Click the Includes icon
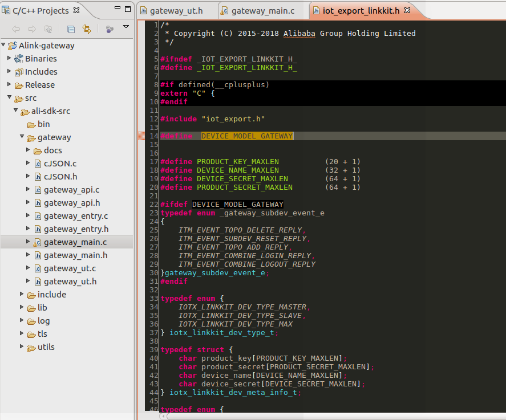The width and height of the screenshot is (506, 420). (x=19, y=72)
